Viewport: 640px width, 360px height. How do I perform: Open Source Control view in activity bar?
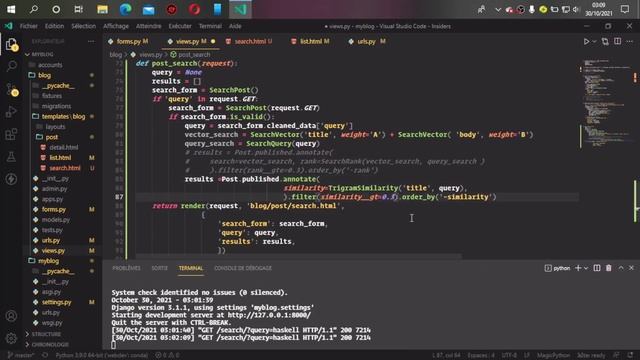pos(12,89)
